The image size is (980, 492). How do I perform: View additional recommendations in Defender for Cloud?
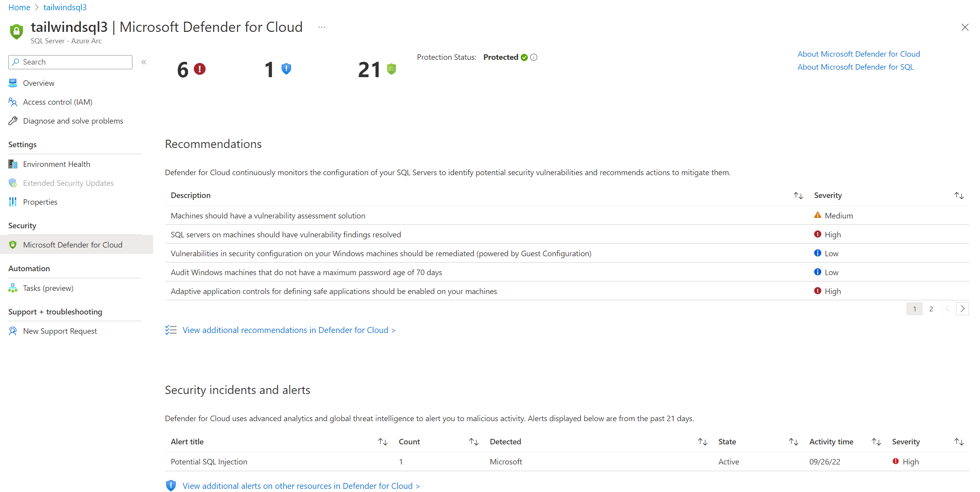pos(290,329)
